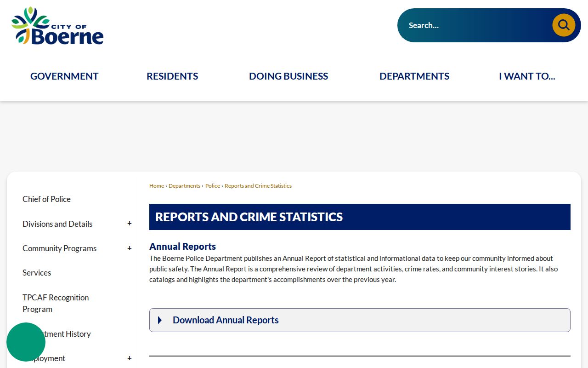Image resolution: width=588 pixels, height=368 pixels.
Task: Open the Doing Business menu
Action: (x=288, y=76)
